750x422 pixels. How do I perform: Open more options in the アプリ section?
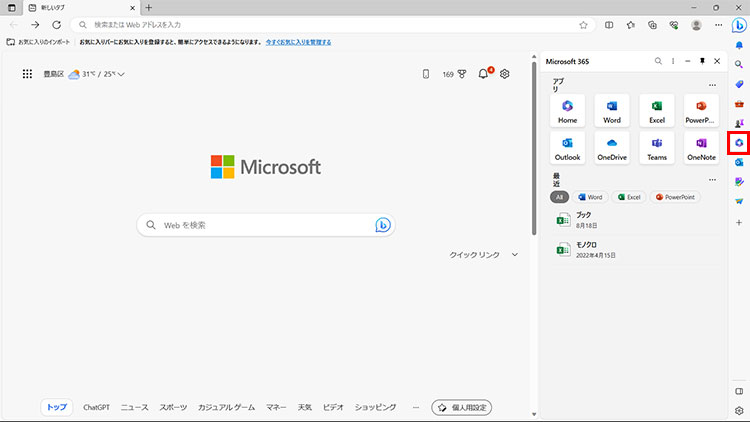(x=712, y=85)
